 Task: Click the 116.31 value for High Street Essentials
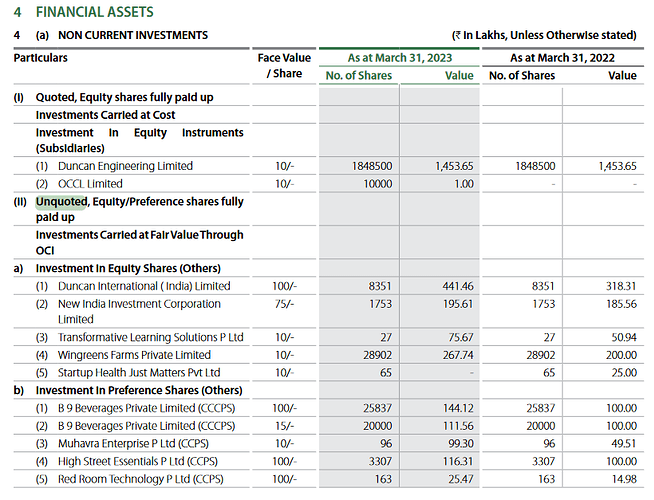pos(458,461)
